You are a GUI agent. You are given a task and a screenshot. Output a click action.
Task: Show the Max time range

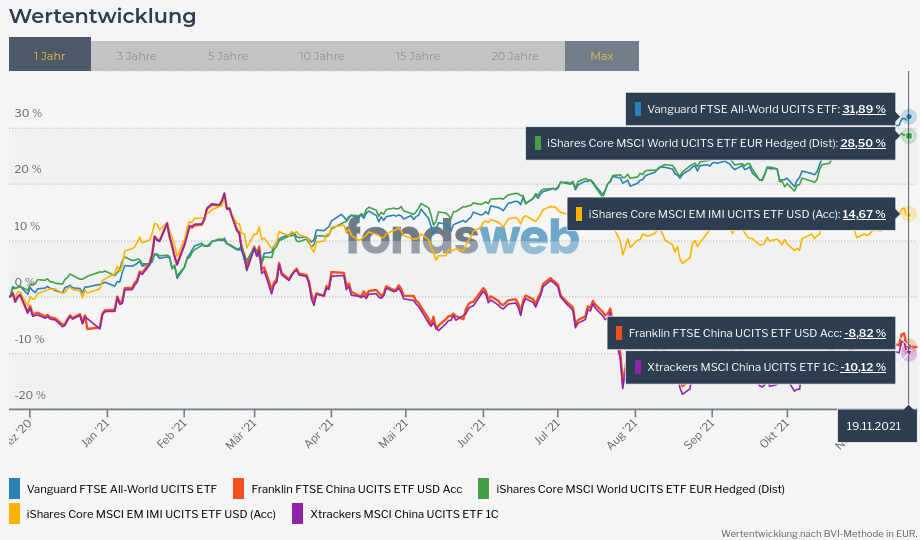click(x=602, y=55)
